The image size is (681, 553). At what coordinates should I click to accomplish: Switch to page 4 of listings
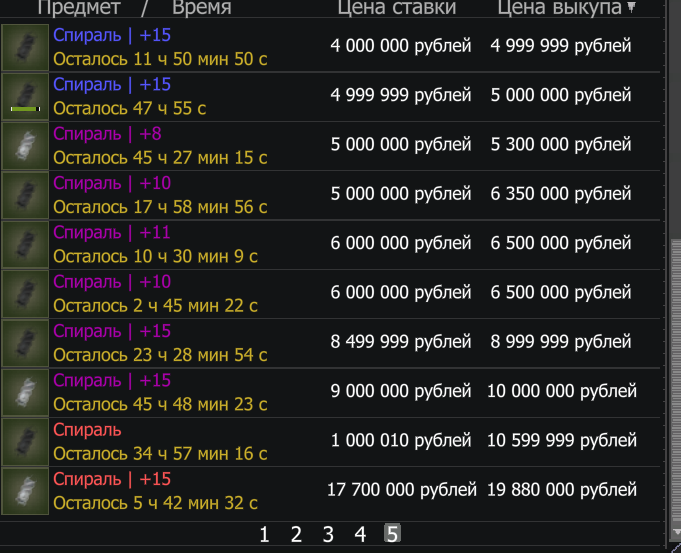pyautogui.click(x=360, y=534)
